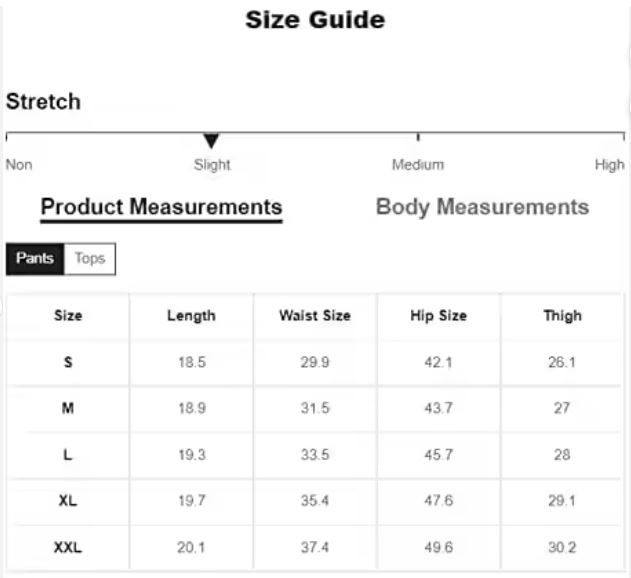Select the L size row label
This screenshot has height=578, width=631.
click(x=68, y=455)
